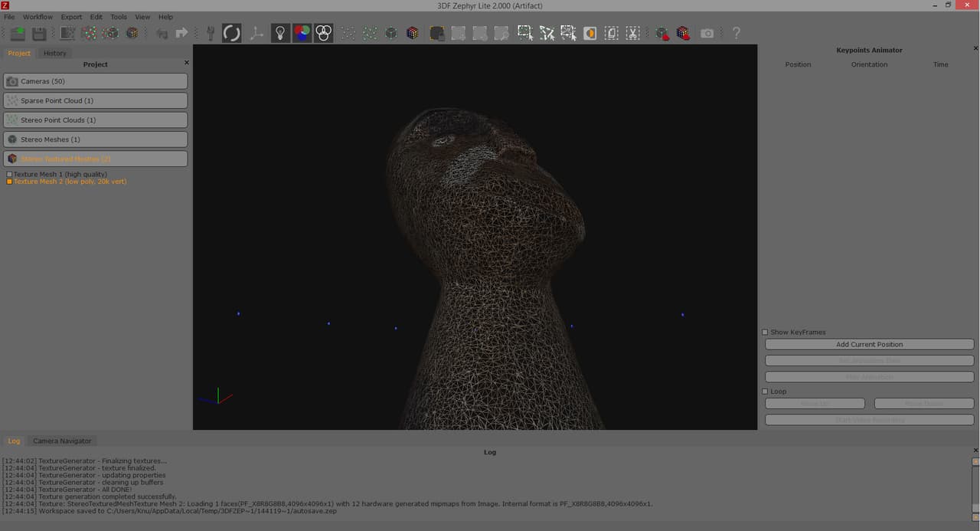Click the textured mesh export colorful cube icon
The width and height of the screenshot is (980, 531).
pos(684,34)
